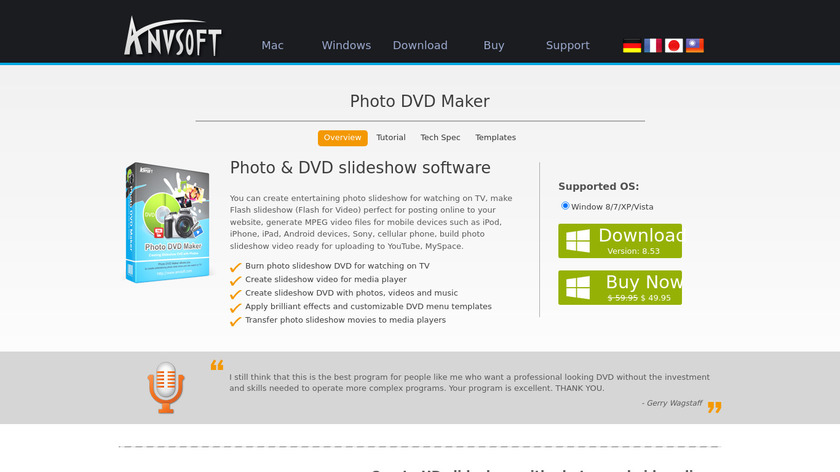The image size is (840, 472).
Task: Click 'Burn photo slideshow DVD for watching on TV'
Action: (x=337, y=266)
